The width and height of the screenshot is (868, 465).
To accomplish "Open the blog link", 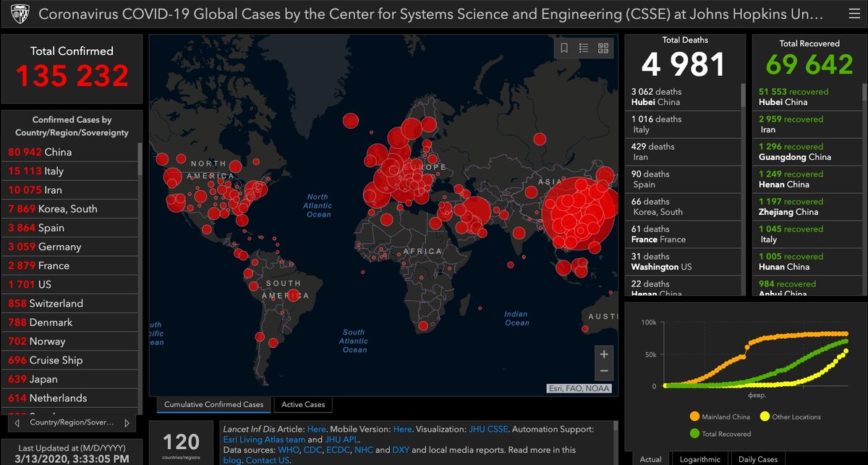I will pyautogui.click(x=231, y=460).
